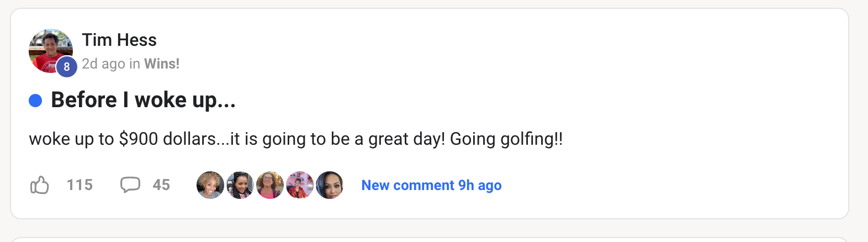The width and height of the screenshot is (868, 242).
Task: Click fourth commenter avatar in red outfit
Action: (x=300, y=185)
